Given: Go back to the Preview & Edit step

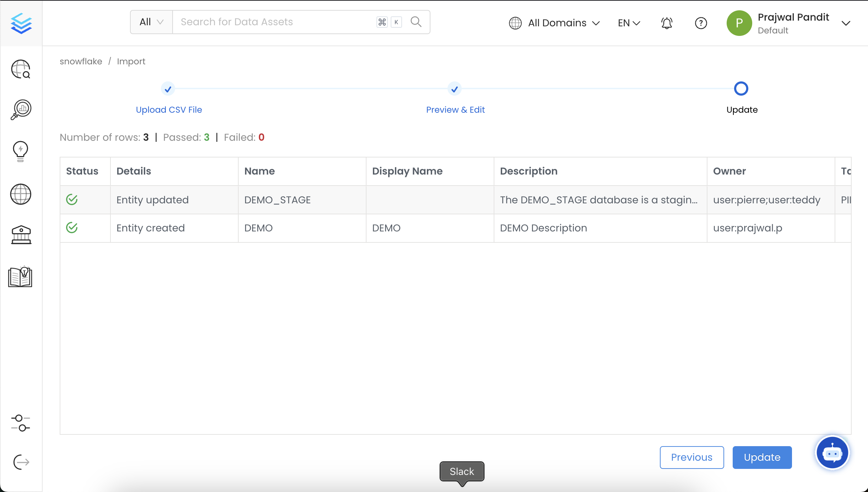Looking at the screenshot, I should pos(455,109).
